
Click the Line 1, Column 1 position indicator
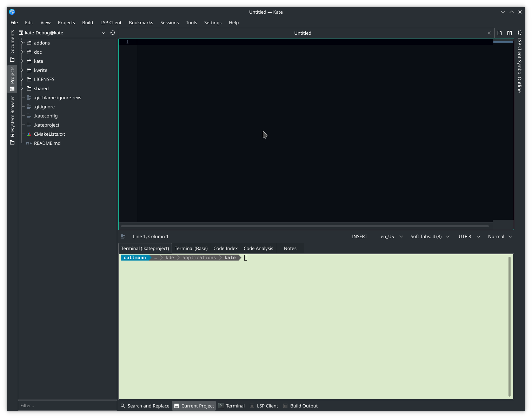pyautogui.click(x=151, y=237)
